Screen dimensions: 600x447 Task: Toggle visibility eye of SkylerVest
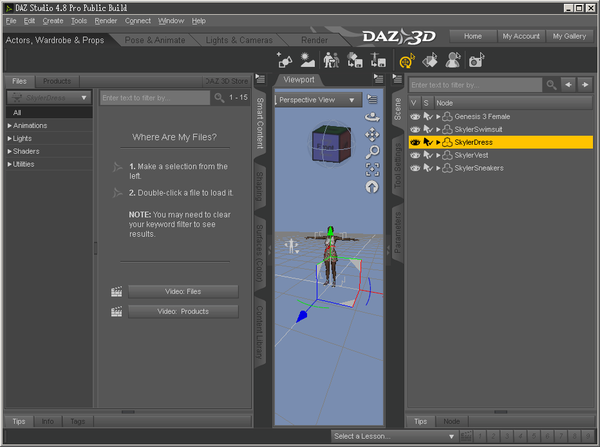pos(415,155)
